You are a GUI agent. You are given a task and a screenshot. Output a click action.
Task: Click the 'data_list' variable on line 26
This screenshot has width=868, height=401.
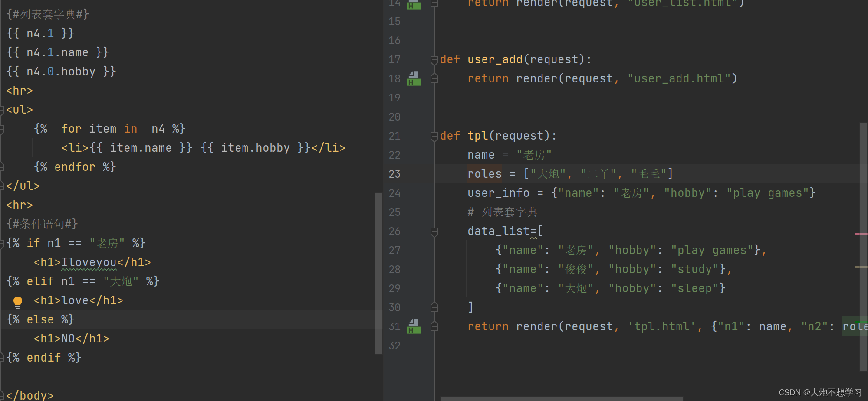pos(499,231)
